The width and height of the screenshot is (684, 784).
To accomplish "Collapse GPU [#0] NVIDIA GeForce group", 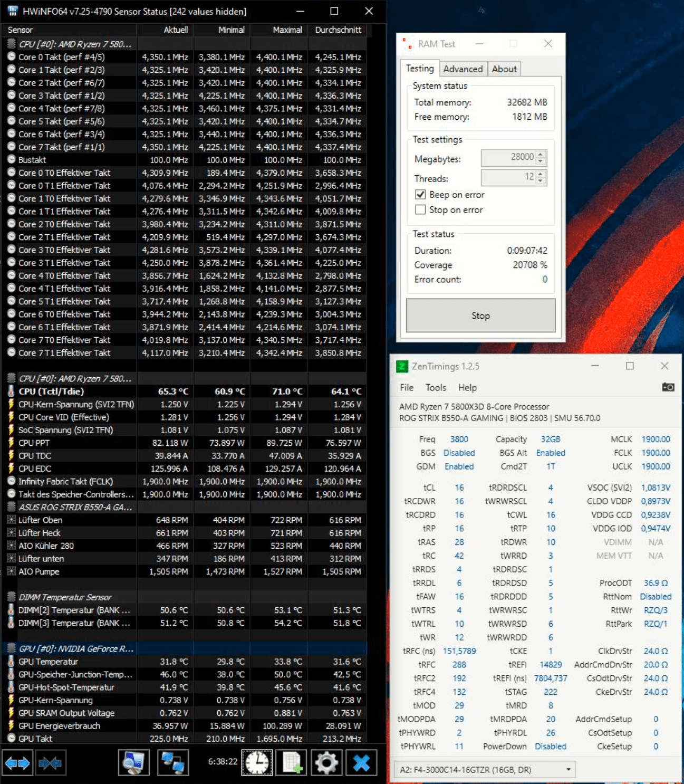I will coord(11,648).
